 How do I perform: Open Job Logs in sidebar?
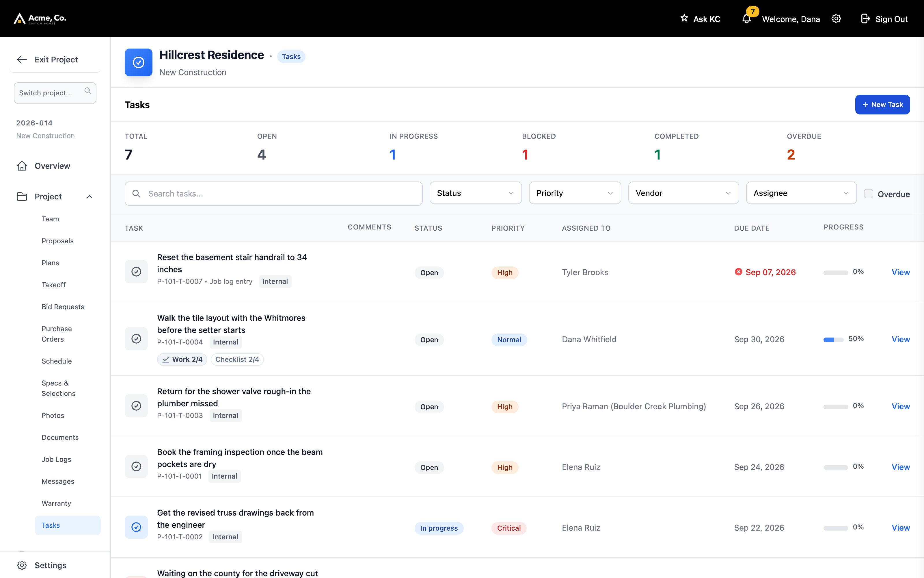[x=57, y=460]
